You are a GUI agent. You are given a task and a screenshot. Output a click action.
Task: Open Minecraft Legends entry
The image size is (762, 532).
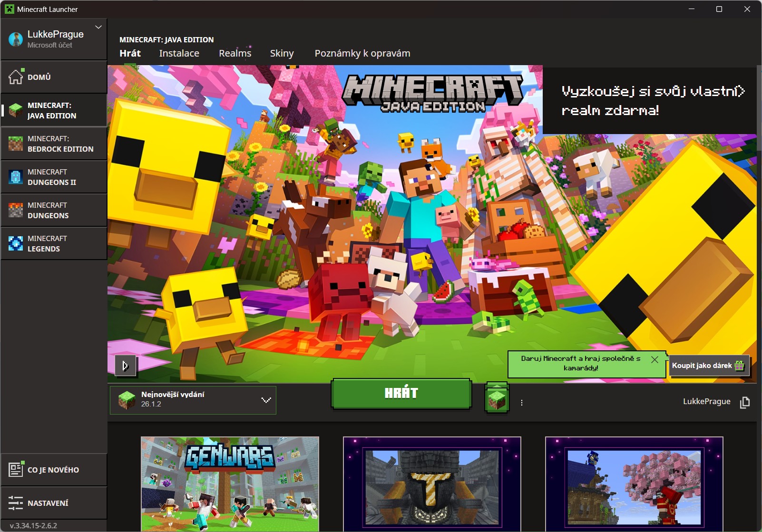tap(54, 243)
